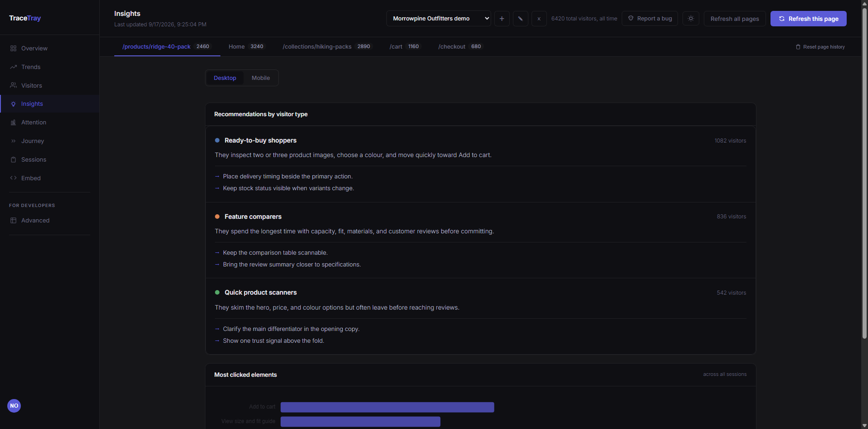Select the /products/ridge-40-pack tab

pyautogui.click(x=167, y=47)
